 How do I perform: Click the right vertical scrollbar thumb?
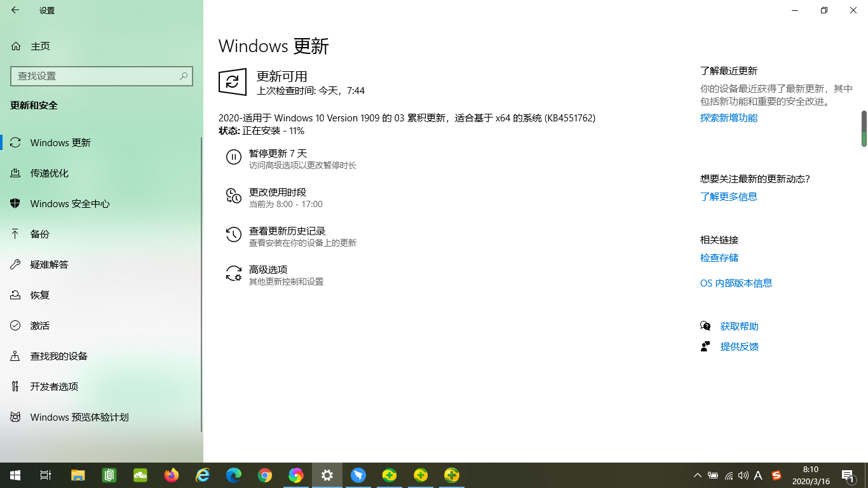coord(864,128)
